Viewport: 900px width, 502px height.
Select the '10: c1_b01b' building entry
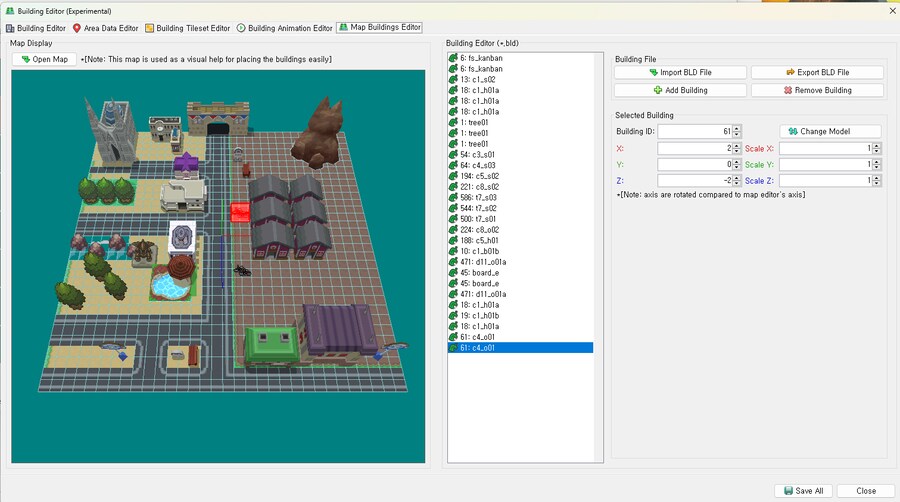520,251
